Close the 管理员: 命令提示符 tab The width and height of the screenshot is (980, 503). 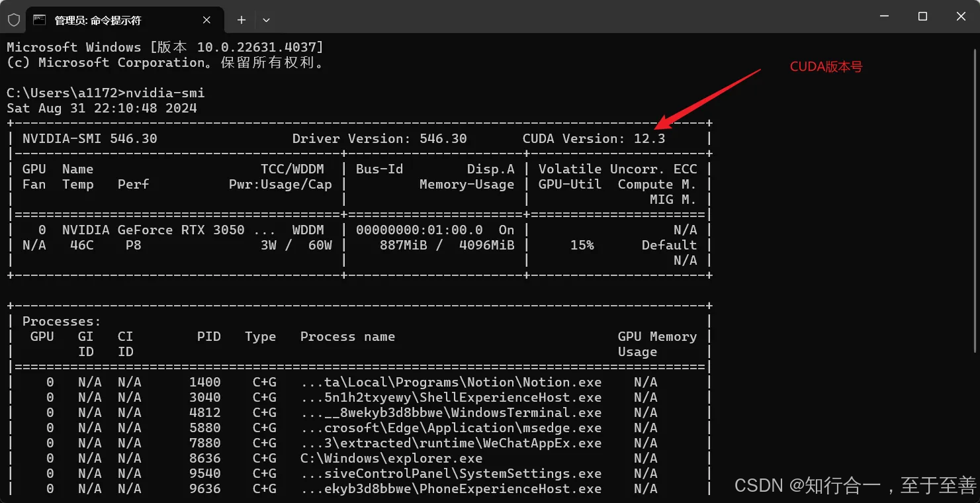coord(206,20)
